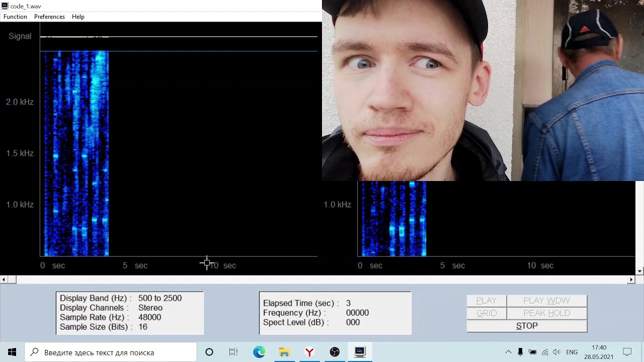This screenshot has height=362, width=644.
Task: Click the PEAK HOLD button
Action: click(x=546, y=313)
